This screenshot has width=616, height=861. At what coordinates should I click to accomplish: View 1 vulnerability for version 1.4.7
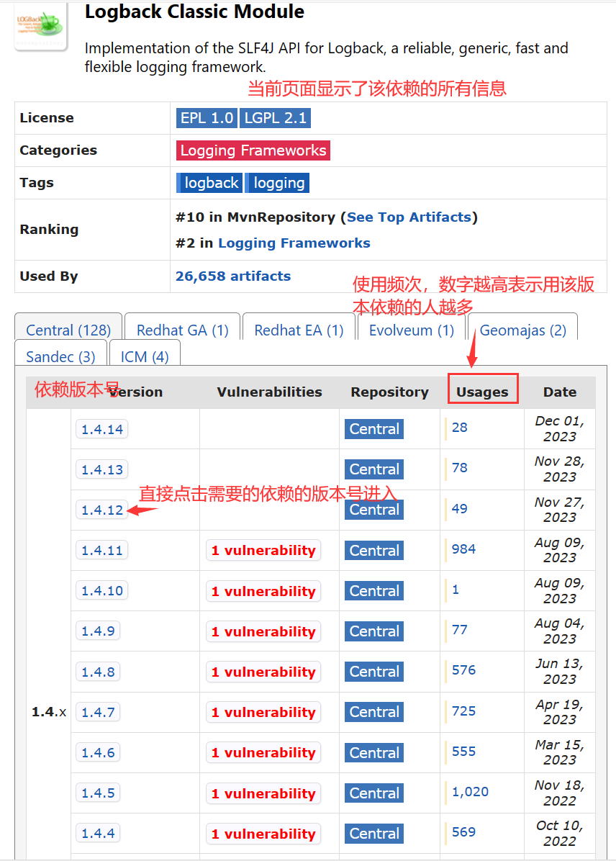click(x=263, y=712)
